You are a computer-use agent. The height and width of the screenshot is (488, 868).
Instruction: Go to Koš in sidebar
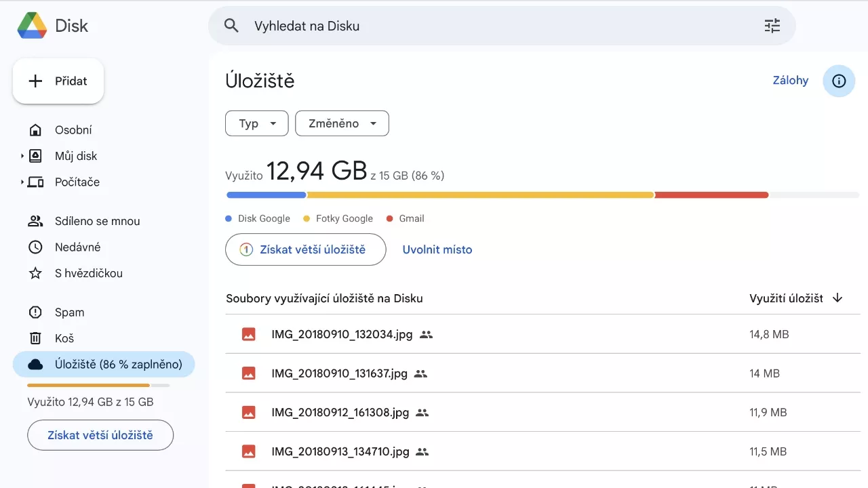[x=64, y=338]
